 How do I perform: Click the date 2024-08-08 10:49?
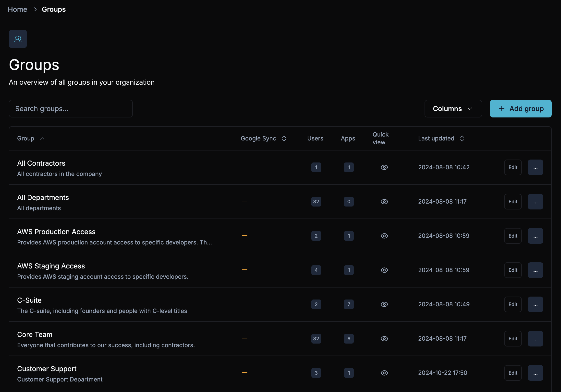(x=444, y=304)
